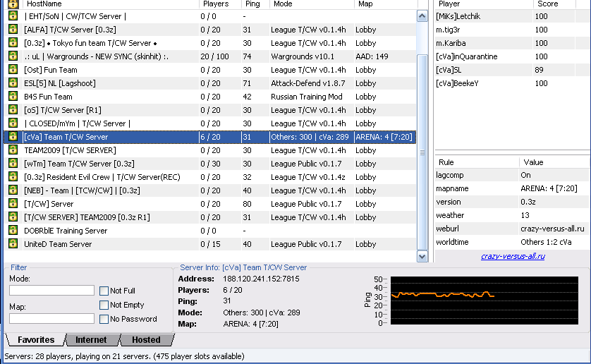591x364 pixels.
Task: Click server list scrollbar down arrow
Action: (422, 257)
